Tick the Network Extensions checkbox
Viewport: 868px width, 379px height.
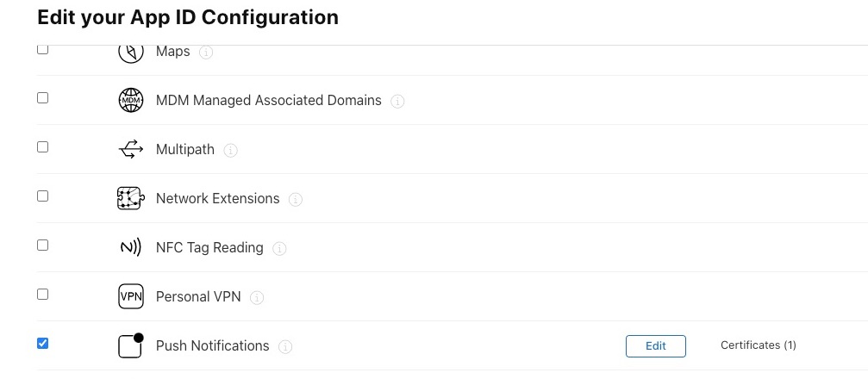[x=42, y=196]
